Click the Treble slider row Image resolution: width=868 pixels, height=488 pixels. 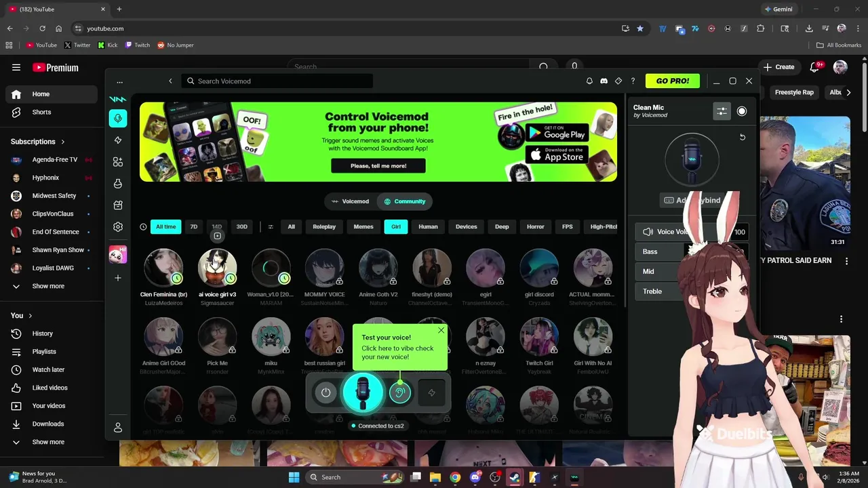point(692,291)
